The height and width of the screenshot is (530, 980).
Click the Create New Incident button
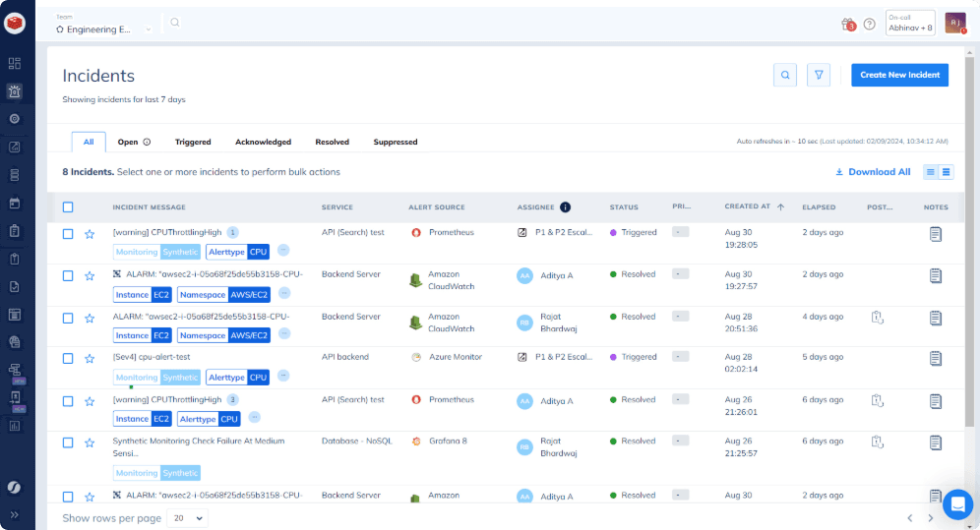[x=899, y=75]
